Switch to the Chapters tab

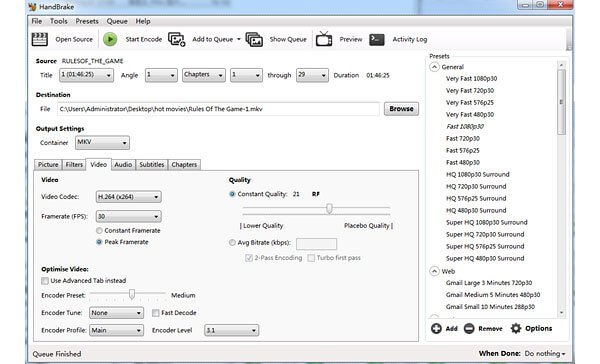184,165
